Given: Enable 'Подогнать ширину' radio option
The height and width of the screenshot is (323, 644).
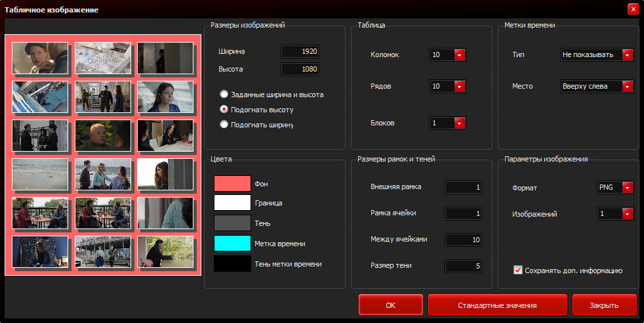Looking at the screenshot, I should [x=224, y=124].
